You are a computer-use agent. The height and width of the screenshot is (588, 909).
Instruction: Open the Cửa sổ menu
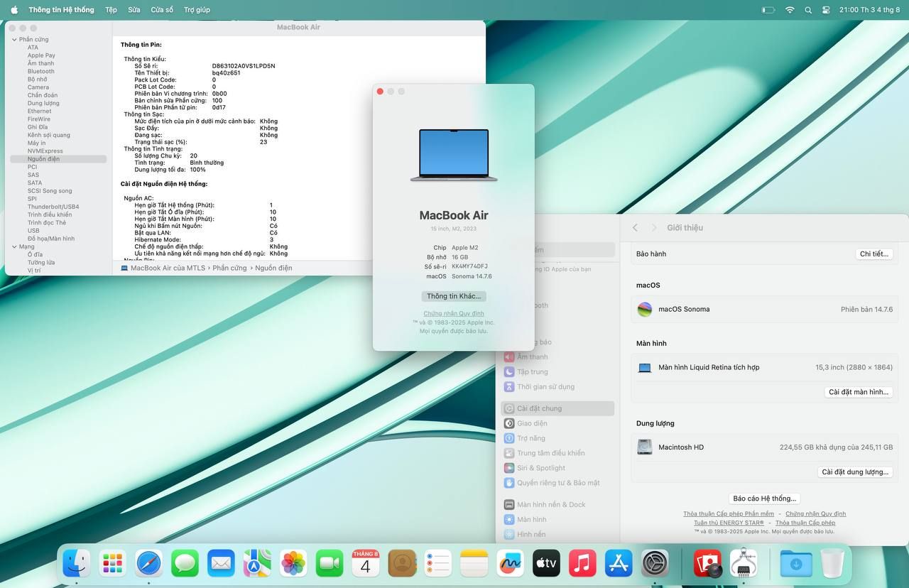tap(162, 10)
